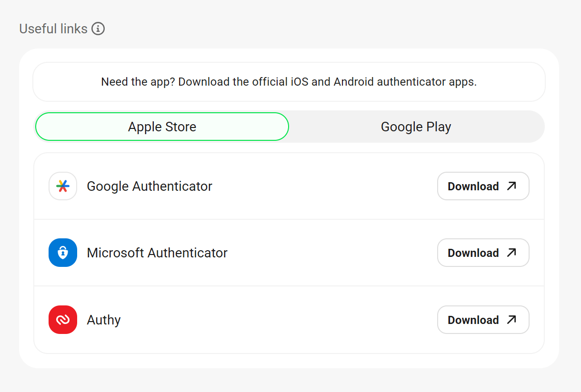Download the Authy app
581x392 pixels.
pyautogui.click(x=483, y=320)
